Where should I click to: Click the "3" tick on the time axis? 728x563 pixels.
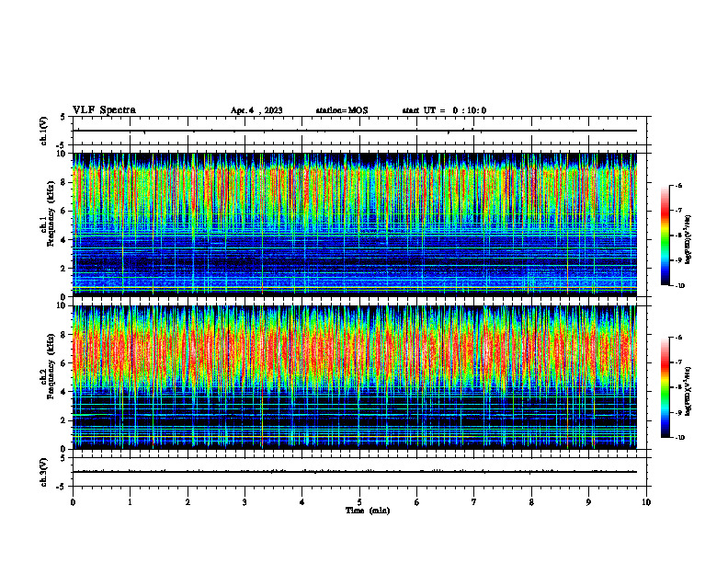click(245, 502)
